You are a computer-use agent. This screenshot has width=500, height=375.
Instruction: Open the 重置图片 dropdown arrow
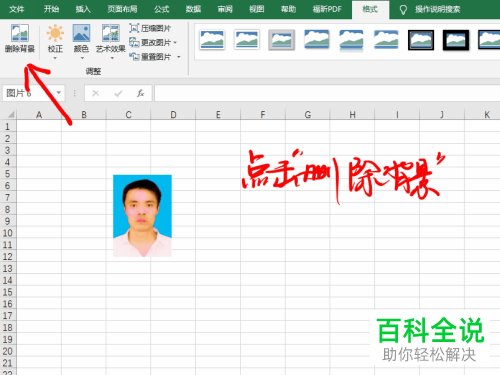(x=179, y=57)
